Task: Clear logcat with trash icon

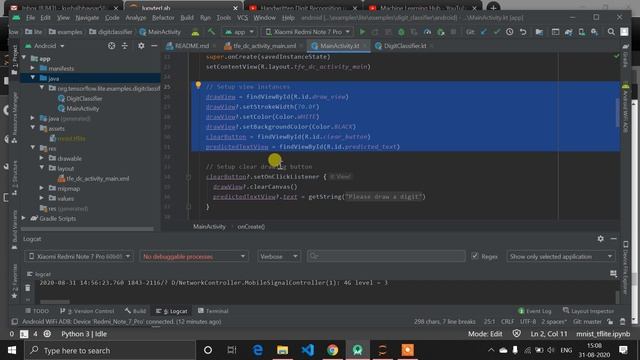Action: click(28, 288)
